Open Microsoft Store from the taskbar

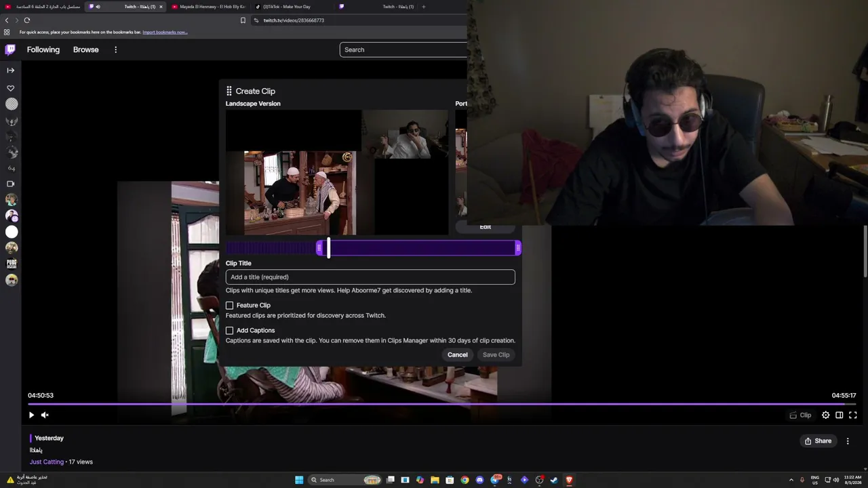(450, 480)
